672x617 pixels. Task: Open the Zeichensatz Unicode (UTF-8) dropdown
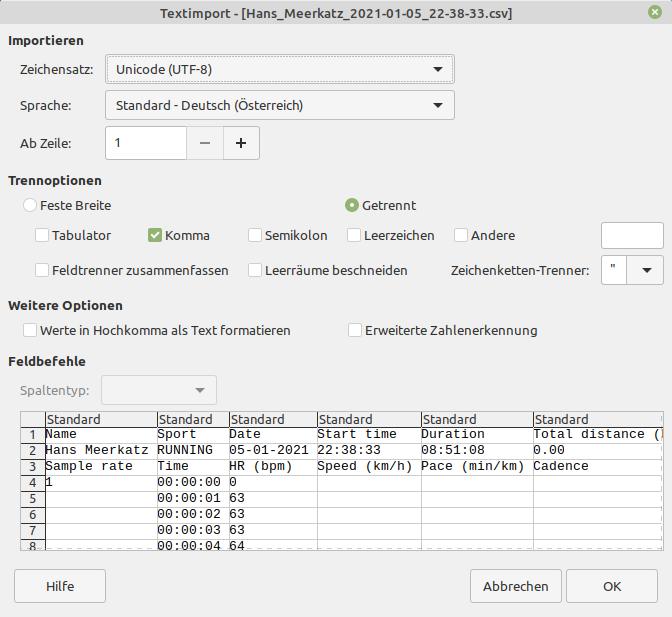click(280, 69)
